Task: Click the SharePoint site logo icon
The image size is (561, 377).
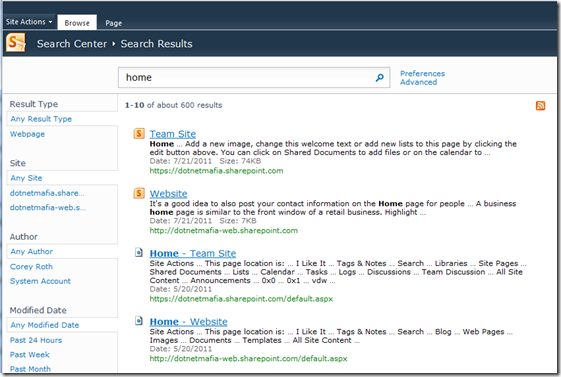Action: tap(16, 43)
